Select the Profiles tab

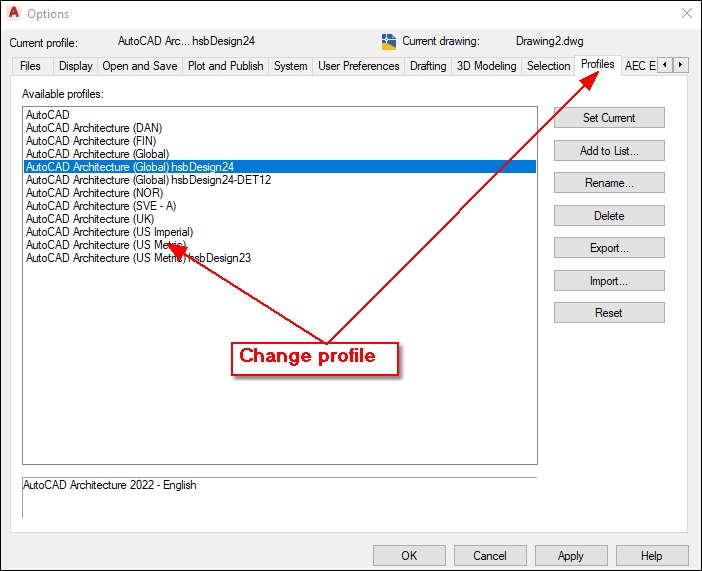598,64
